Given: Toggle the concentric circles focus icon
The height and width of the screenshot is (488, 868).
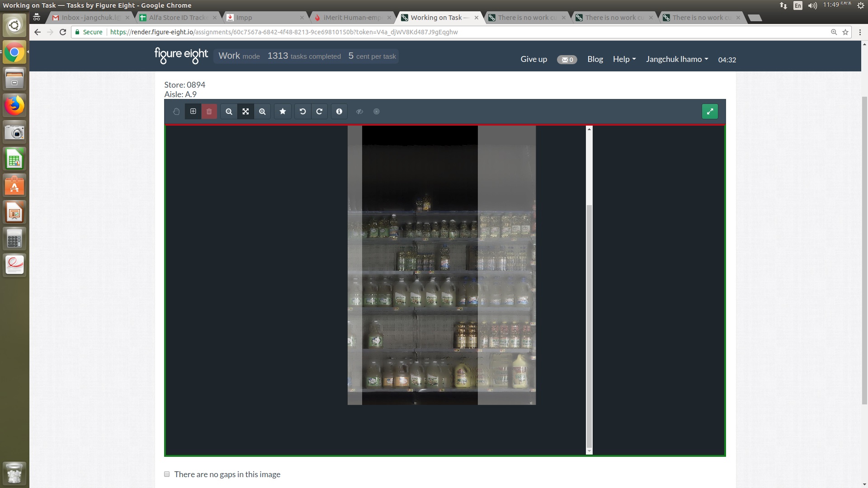Looking at the screenshot, I should [377, 112].
